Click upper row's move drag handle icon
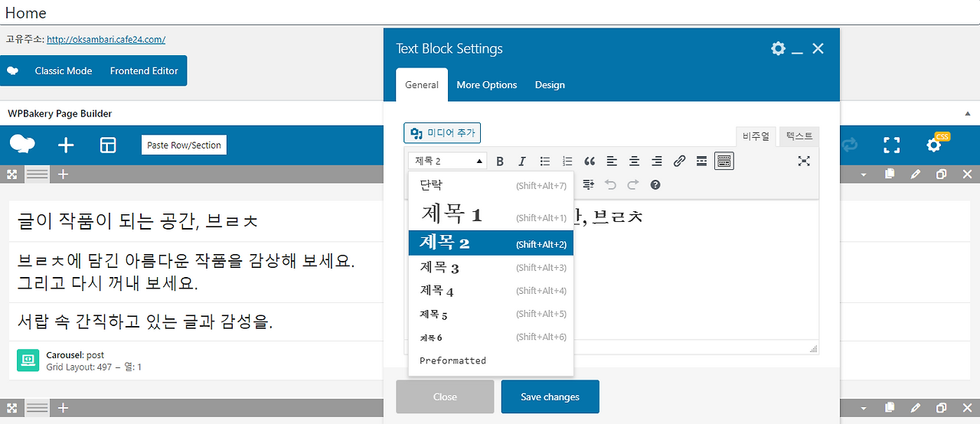The height and width of the screenshot is (424, 980). (11, 174)
